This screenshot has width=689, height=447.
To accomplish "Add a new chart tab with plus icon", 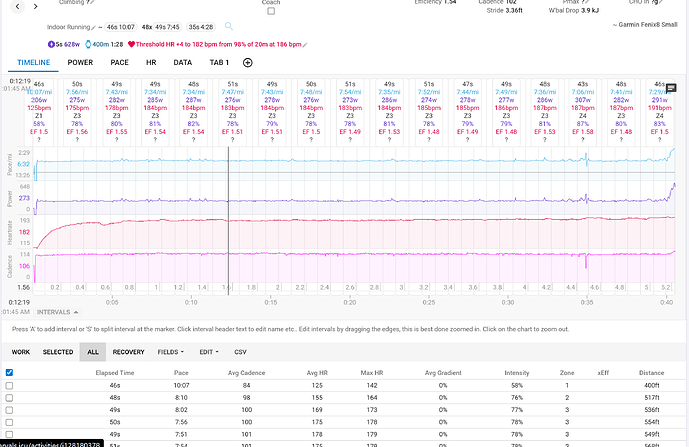I will pyautogui.click(x=248, y=62).
